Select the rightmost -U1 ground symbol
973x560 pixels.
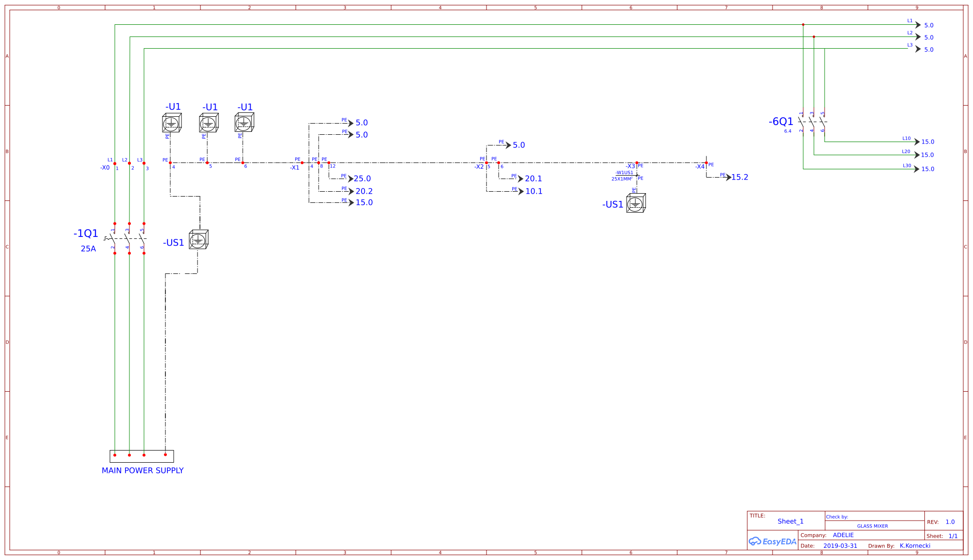(244, 123)
